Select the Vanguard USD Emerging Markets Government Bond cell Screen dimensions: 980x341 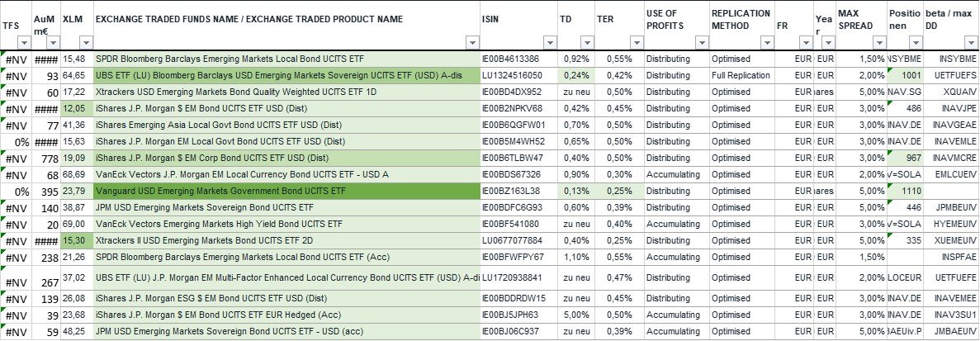(x=285, y=191)
